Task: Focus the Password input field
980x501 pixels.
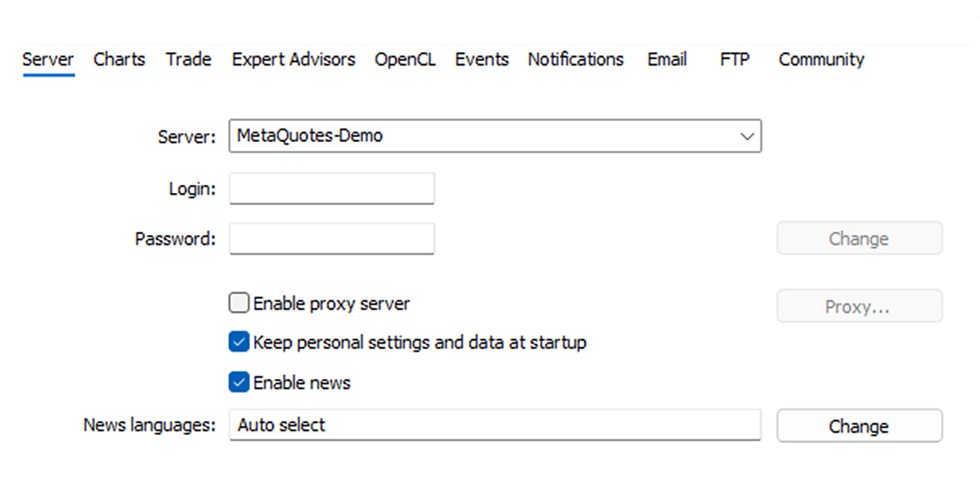Action: [x=332, y=239]
